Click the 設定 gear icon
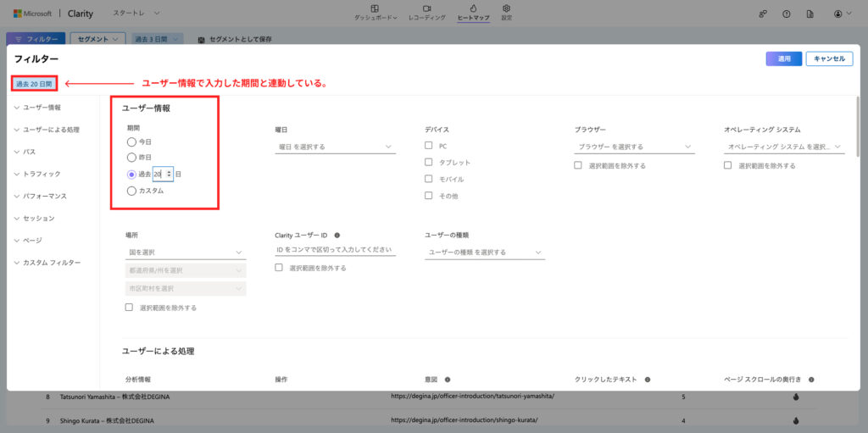The width and height of the screenshot is (868, 433). (506, 8)
